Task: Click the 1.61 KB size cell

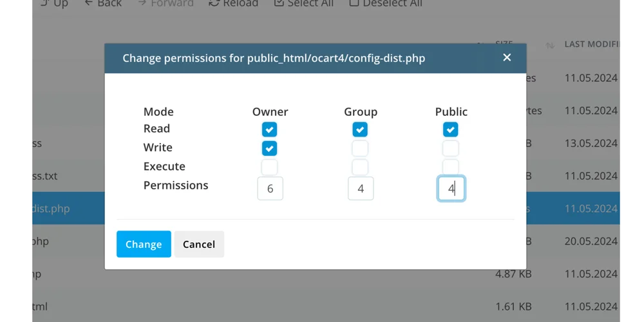Action: point(513,307)
